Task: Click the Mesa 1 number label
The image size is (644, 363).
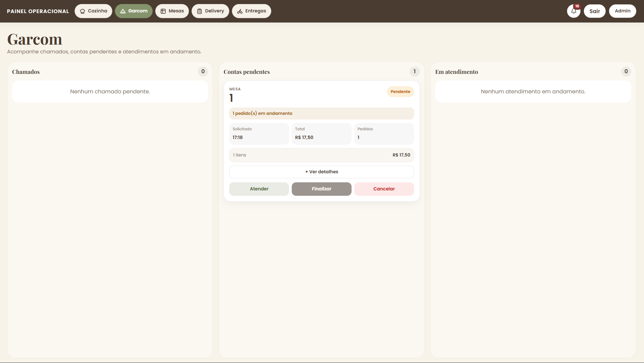Action: pos(231,98)
